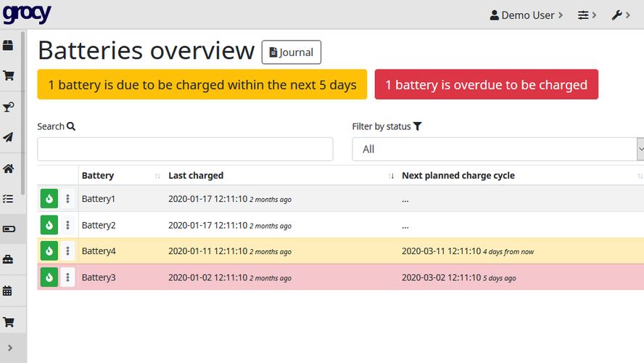Open the calendar icon in sidebar

(x=9, y=290)
